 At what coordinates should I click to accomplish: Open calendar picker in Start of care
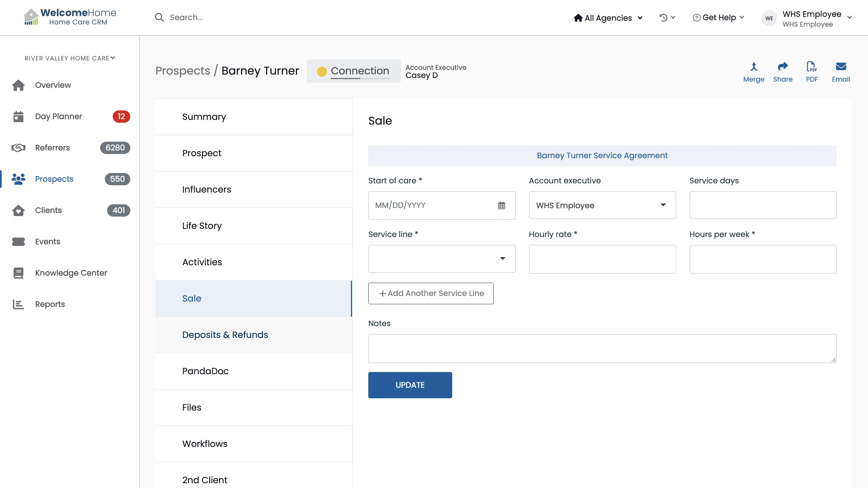point(501,205)
